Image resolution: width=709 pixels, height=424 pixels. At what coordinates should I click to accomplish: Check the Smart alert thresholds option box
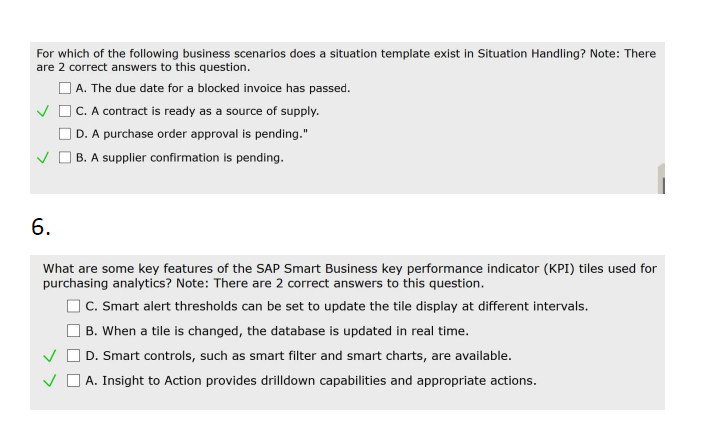point(74,306)
